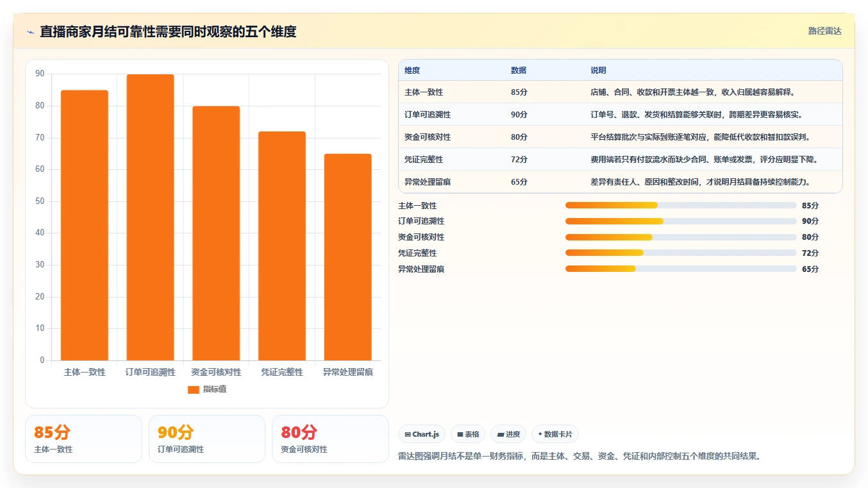The height and width of the screenshot is (488, 868).
Task: Click the 0 tick on the y-axis
Action: click(x=42, y=360)
